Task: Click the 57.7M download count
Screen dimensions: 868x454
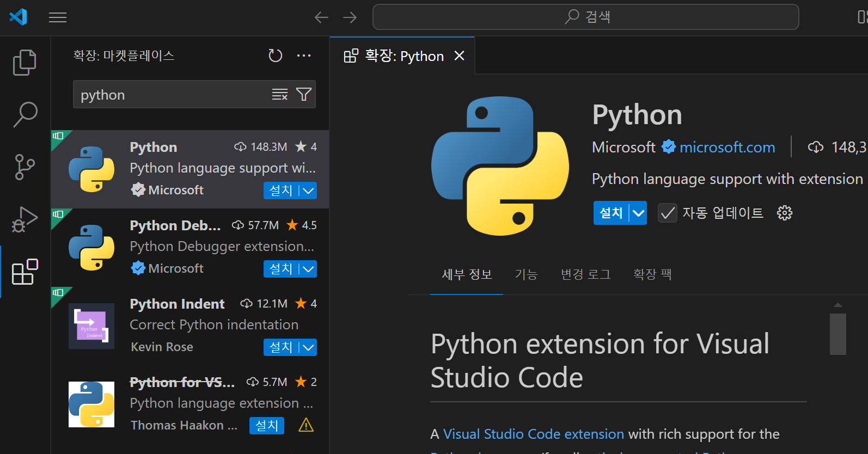Action: point(255,225)
